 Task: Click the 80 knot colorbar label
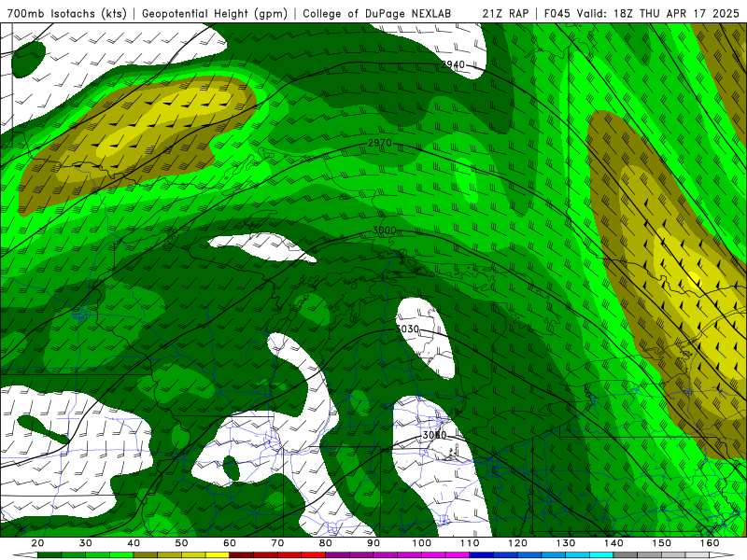pos(325,543)
